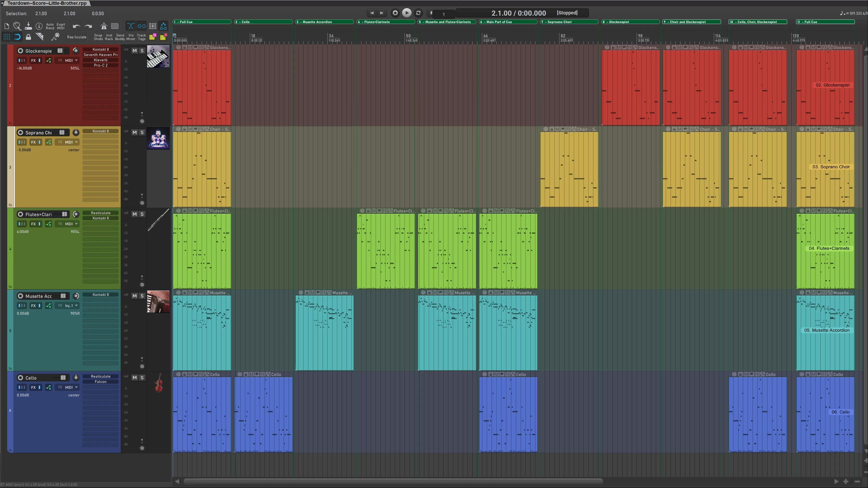Solo the Cello track
This screenshot has height=488, width=868.
click(x=142, y=377)
